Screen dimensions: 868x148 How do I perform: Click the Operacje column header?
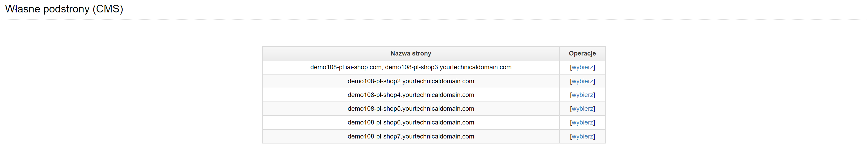coord(582,53)
